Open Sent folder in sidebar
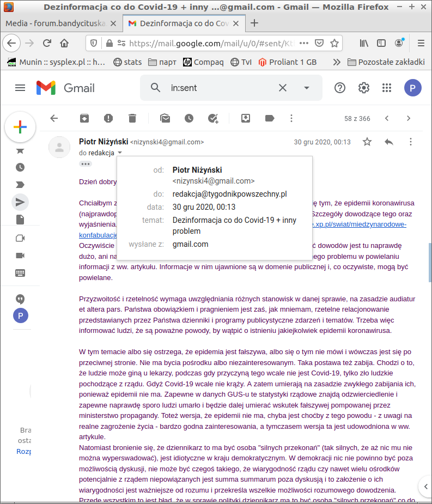432x504 pixels. (20, 202)
